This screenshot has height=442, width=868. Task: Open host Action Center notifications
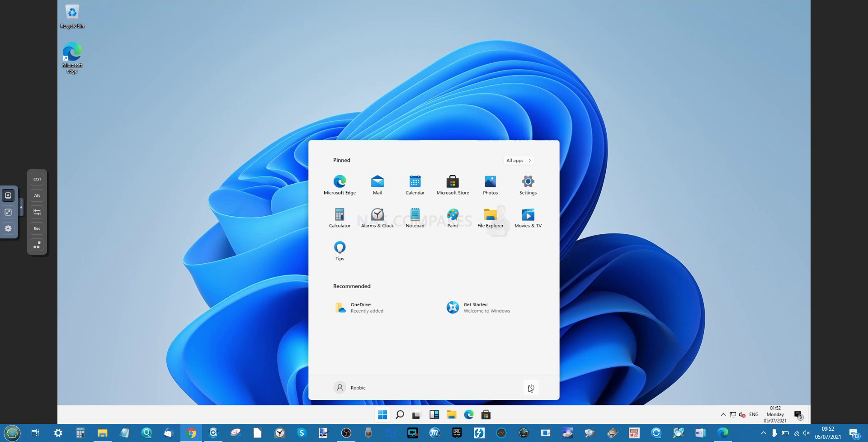click(x=854, y=433)
